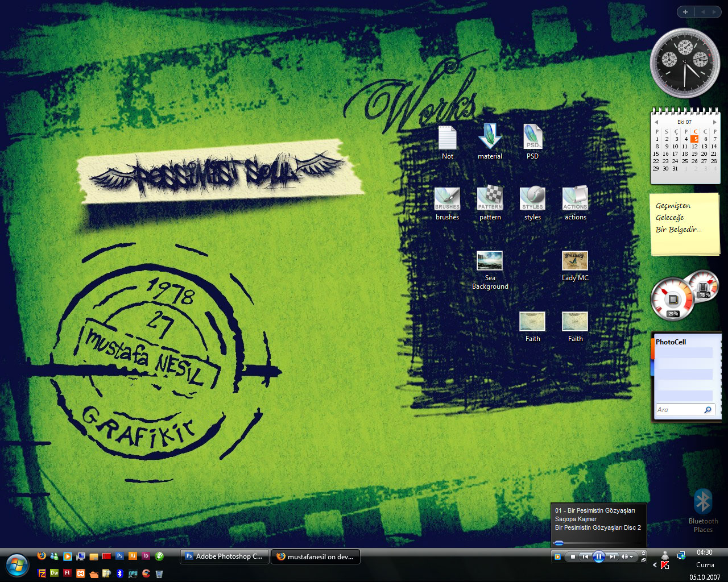Open the Not text file icon
Screen dimensions: 728x582
click(448, 142)
